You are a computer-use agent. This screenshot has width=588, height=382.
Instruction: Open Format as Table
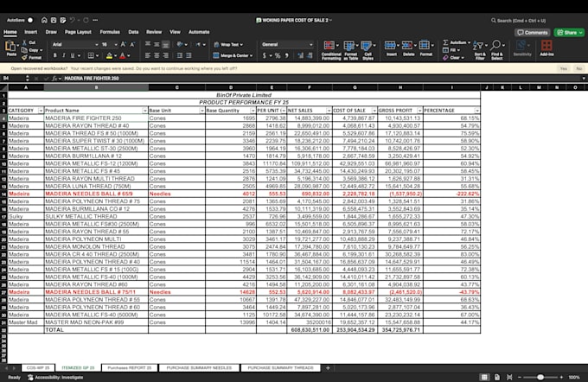coord(350,50)
